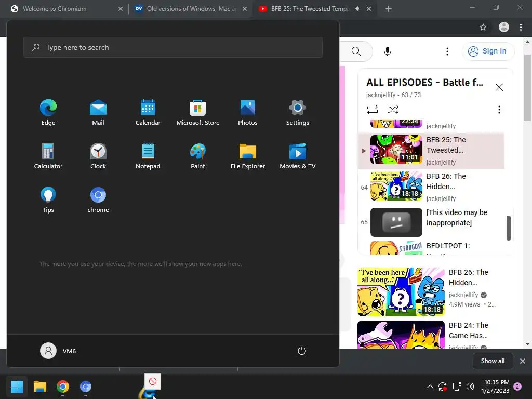Open the Calendar app
532x399 pixels.
(x=148, y=113)
